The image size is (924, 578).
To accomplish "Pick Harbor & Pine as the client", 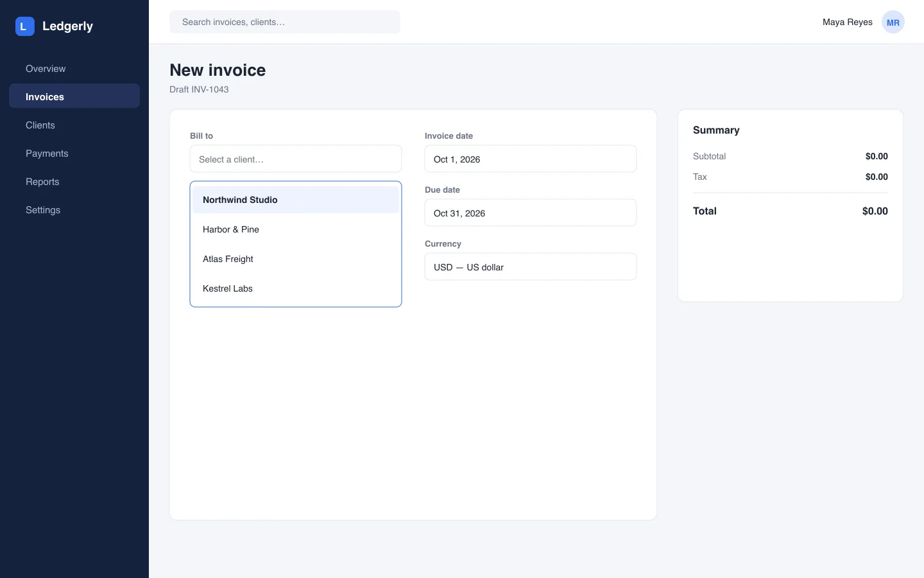I will click(x=296, y=229).
